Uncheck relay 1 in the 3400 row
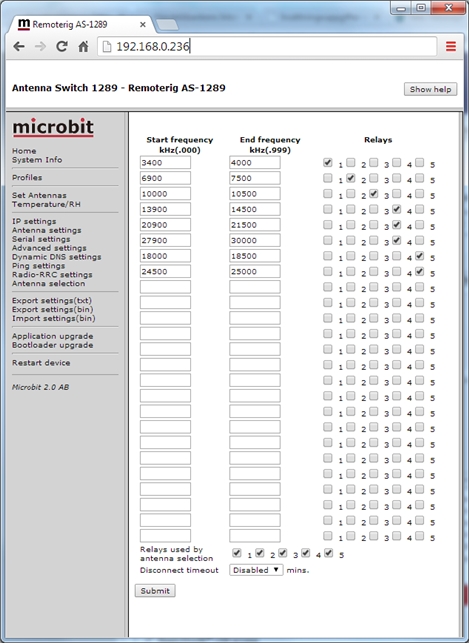 point(327,162)
